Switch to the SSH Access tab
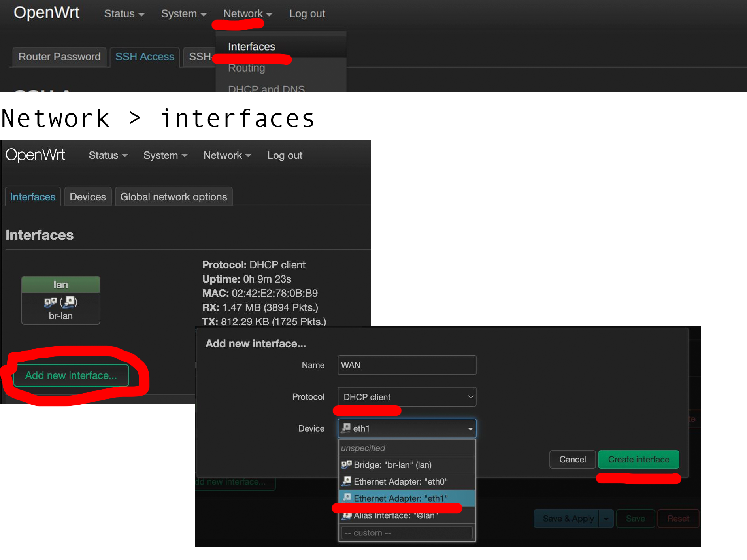747x560 pixels. tap(145, 57)
